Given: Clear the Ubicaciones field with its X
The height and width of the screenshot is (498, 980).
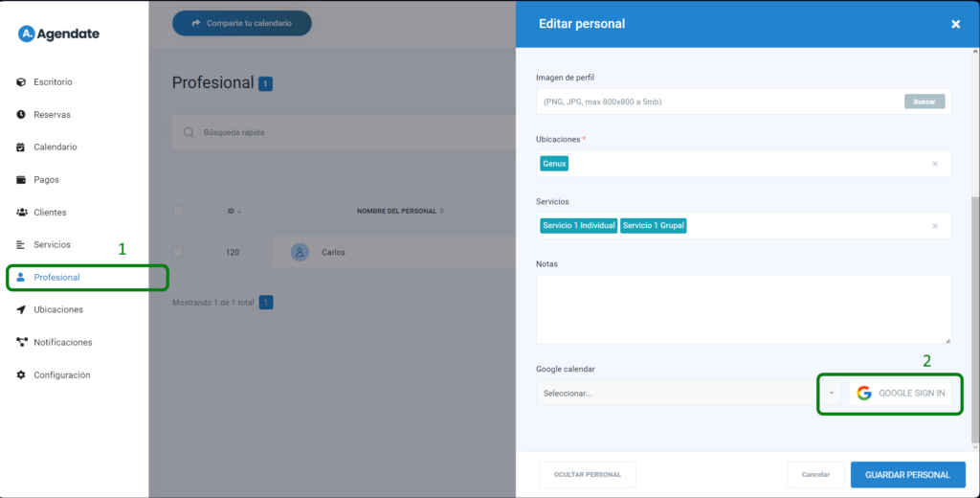Looking at the screenshot, I should [x=935, y=164].
